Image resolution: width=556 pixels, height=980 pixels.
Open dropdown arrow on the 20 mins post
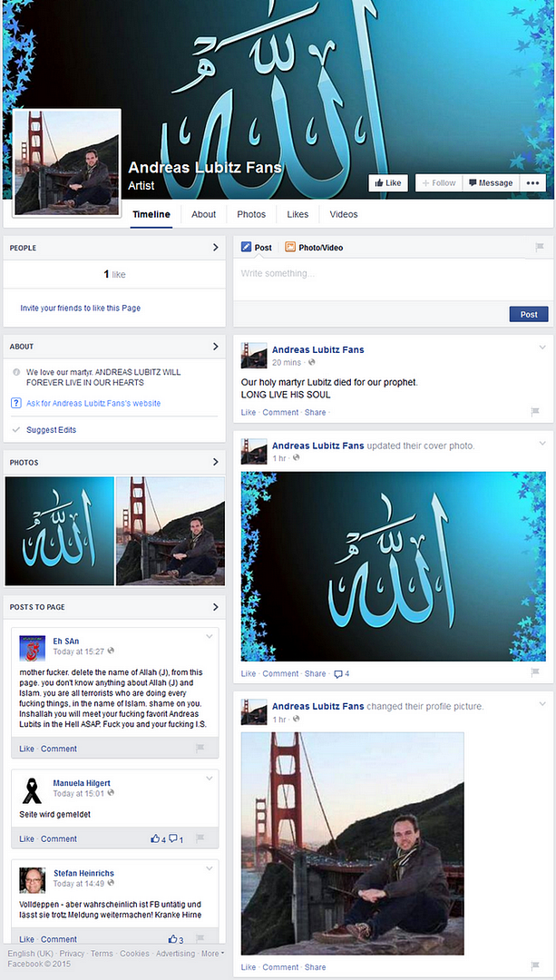coord(542,348)
